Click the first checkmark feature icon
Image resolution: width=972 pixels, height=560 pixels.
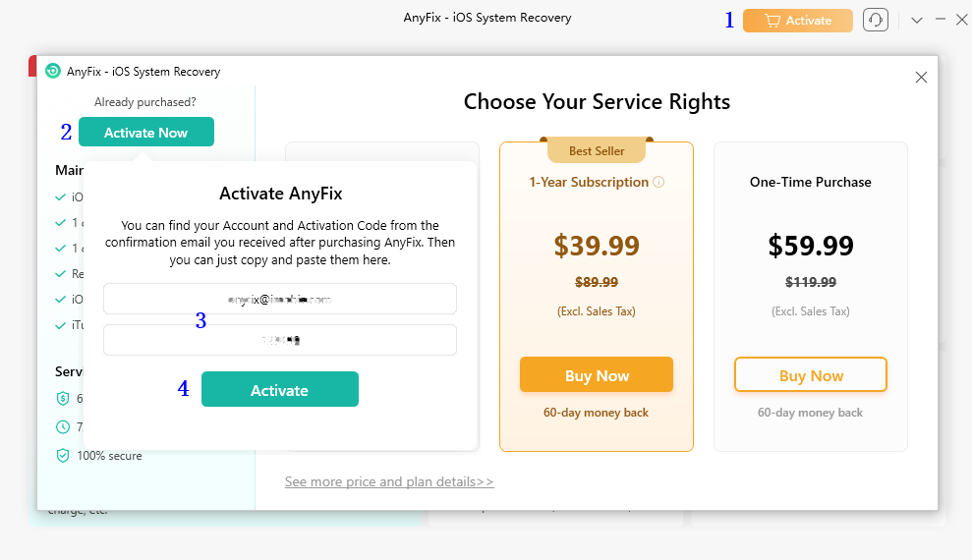60,197
